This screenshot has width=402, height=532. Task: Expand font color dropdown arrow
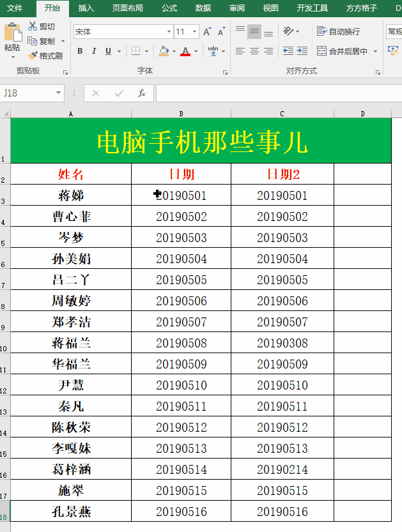point(196,52)
